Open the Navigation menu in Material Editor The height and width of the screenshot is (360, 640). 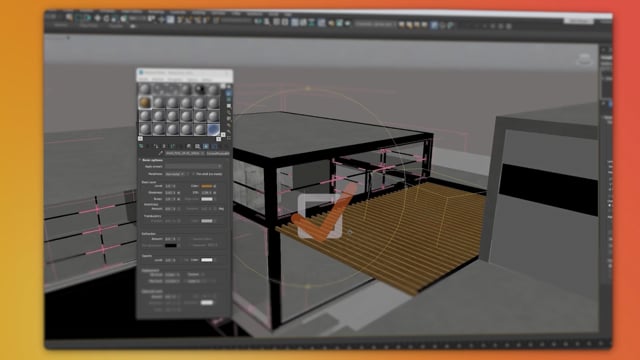[175, 80]
